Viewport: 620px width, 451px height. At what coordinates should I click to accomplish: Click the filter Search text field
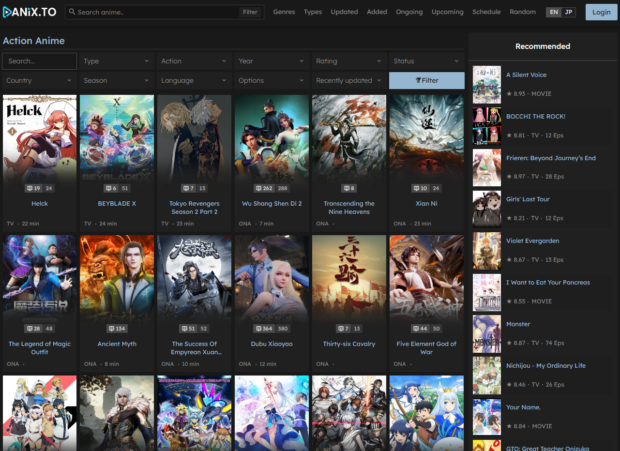coord(39,61)
